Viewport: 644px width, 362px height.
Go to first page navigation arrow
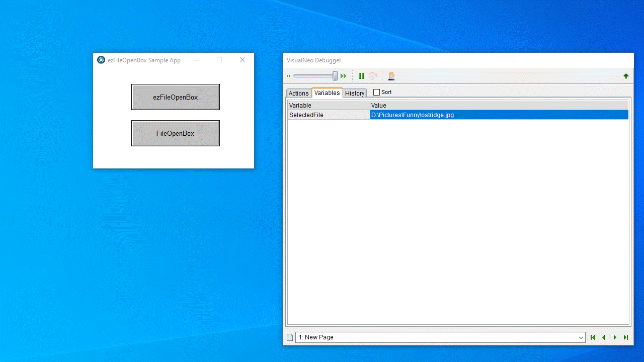click(593, 337)
